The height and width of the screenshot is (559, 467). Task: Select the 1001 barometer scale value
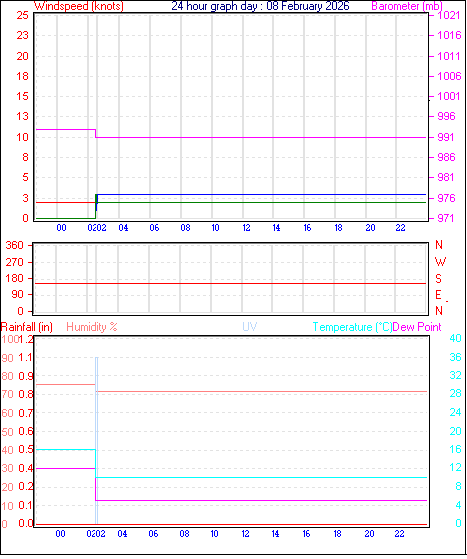[449, 96]
